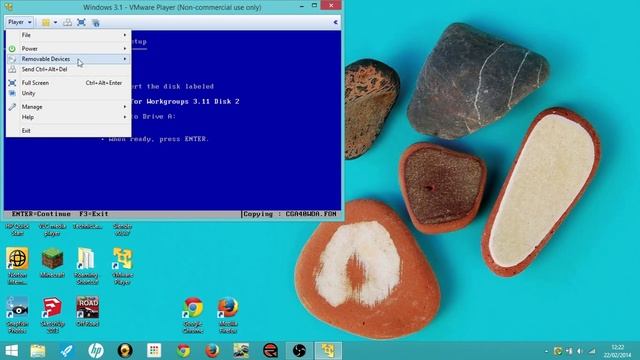
Task: Choose Send Ctrl+Alt+Del in the menu
Action: 69,69
